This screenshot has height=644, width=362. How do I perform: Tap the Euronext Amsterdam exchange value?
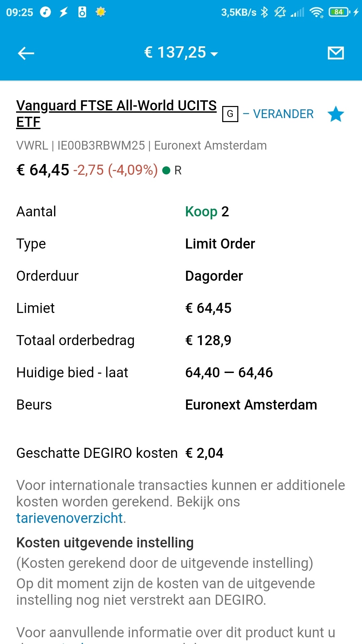point(251,405)
